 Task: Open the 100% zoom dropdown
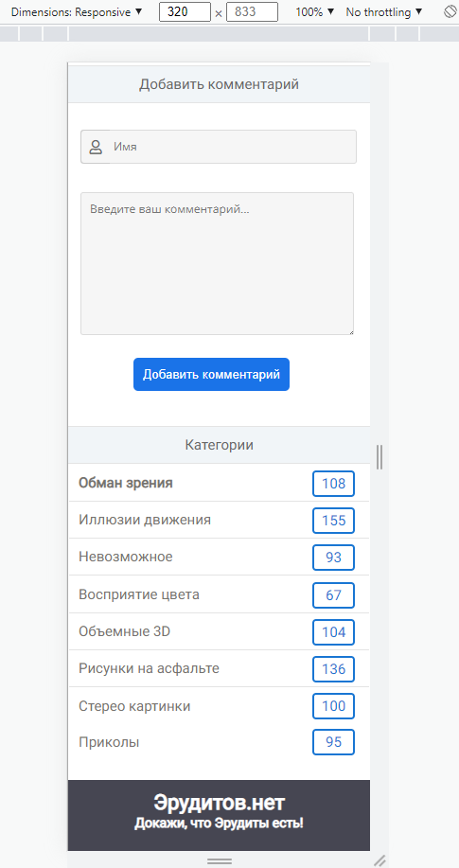pyautogui.click(x=315, y=11)
